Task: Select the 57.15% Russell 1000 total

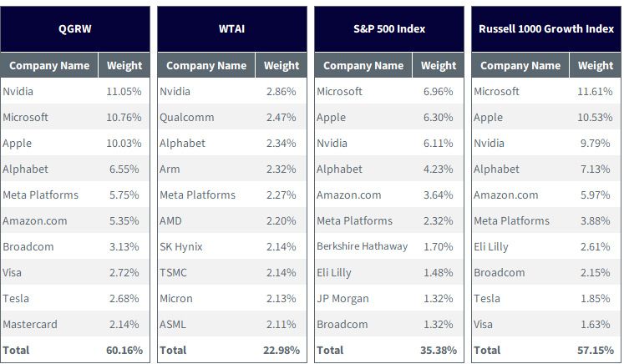Action: click(x=596, y=350)
